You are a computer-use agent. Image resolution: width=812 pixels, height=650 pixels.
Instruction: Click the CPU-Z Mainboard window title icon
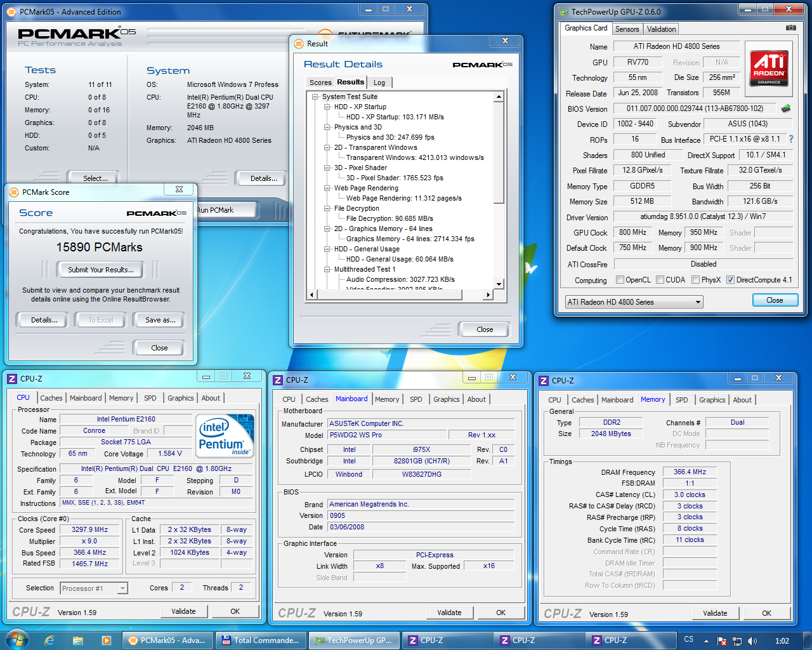[278, 380]
